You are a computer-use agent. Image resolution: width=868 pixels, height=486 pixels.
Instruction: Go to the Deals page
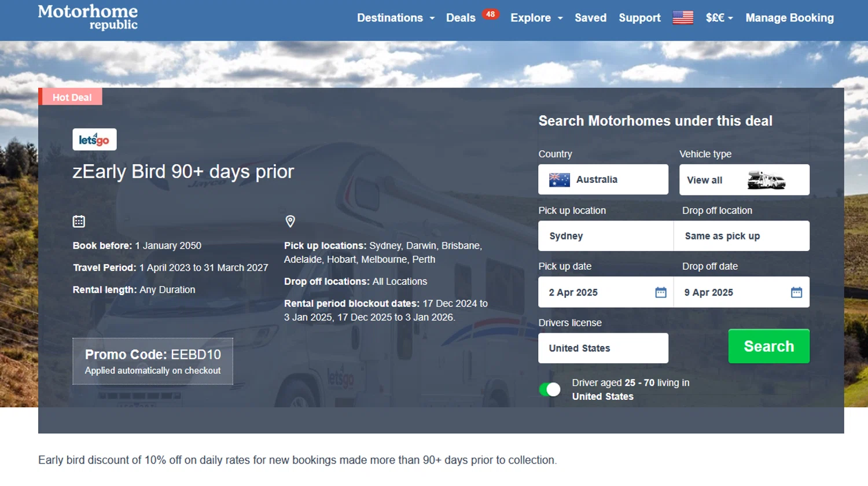coord(461,18)
